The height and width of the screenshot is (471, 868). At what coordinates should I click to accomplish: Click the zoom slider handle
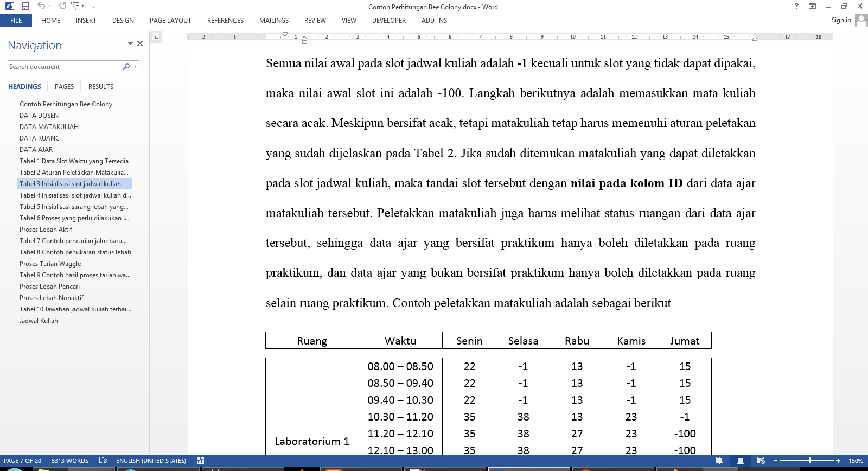(809, 461)
